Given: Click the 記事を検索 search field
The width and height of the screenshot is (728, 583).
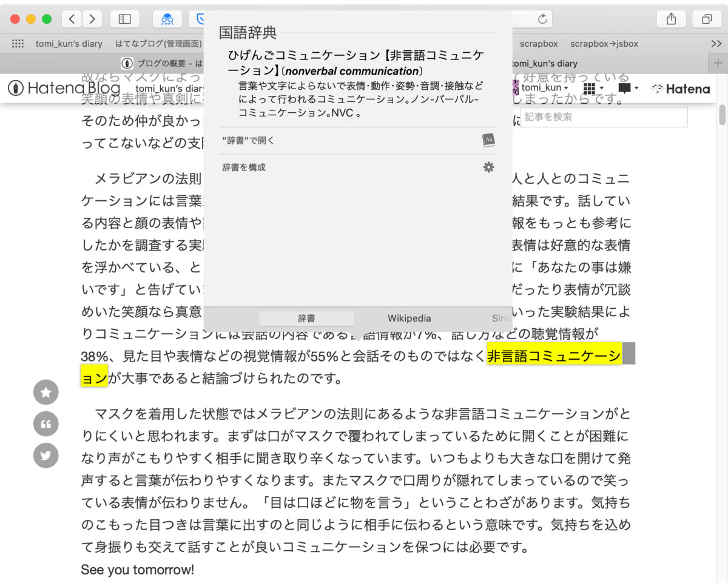Looking at the screenshot, I should point(604,117).
